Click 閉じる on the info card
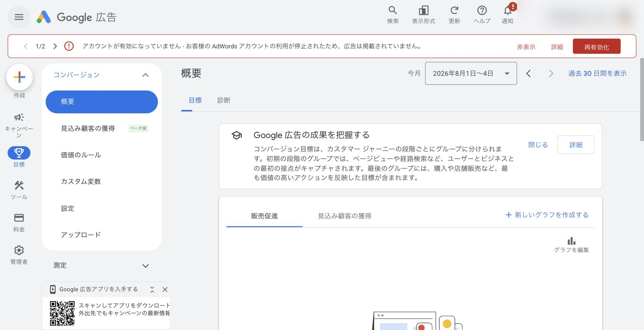The width and height of the screenshot is (644, 330). (538, 145)
